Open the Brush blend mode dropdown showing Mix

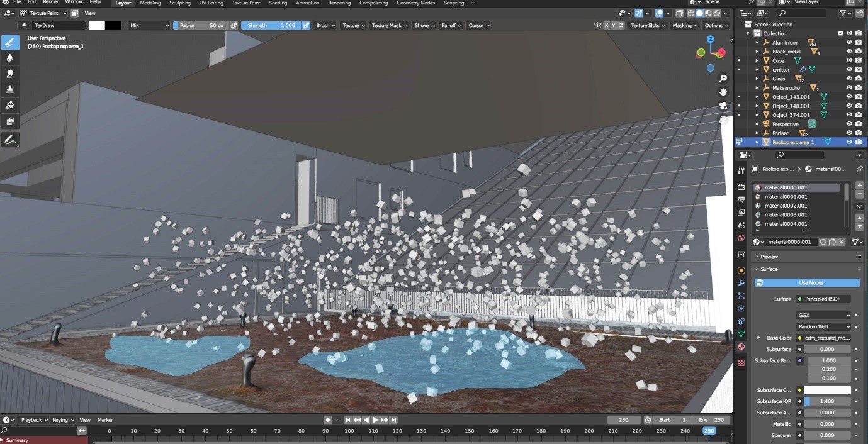click(x=149, y=25)
